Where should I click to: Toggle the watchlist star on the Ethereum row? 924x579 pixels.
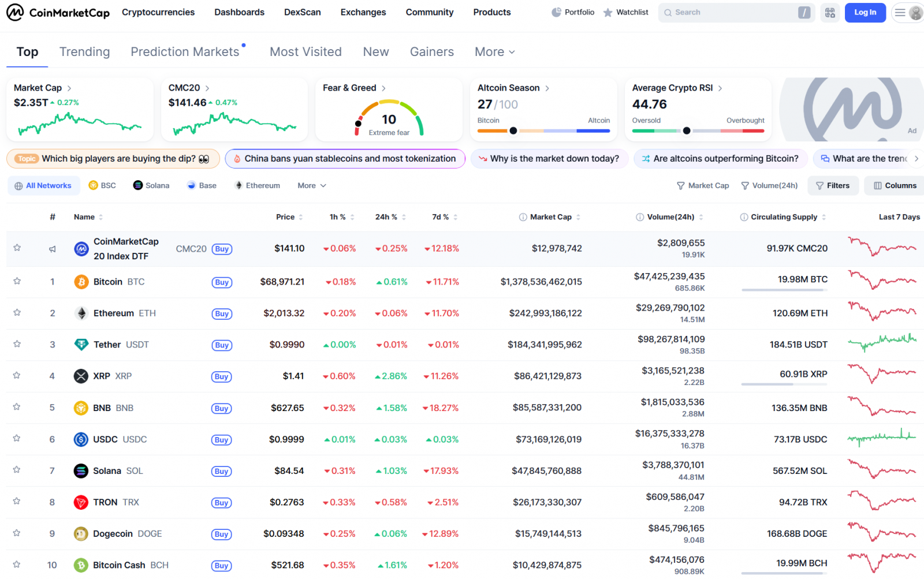coord(17,313)
